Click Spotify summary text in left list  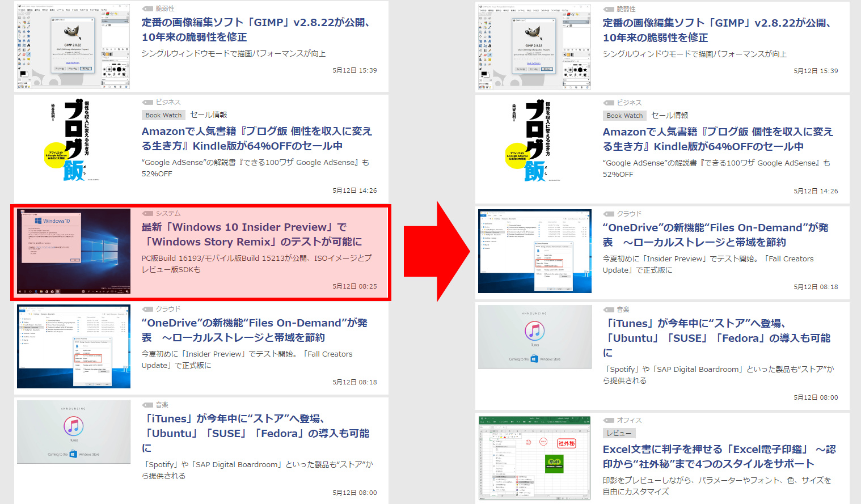258,470
